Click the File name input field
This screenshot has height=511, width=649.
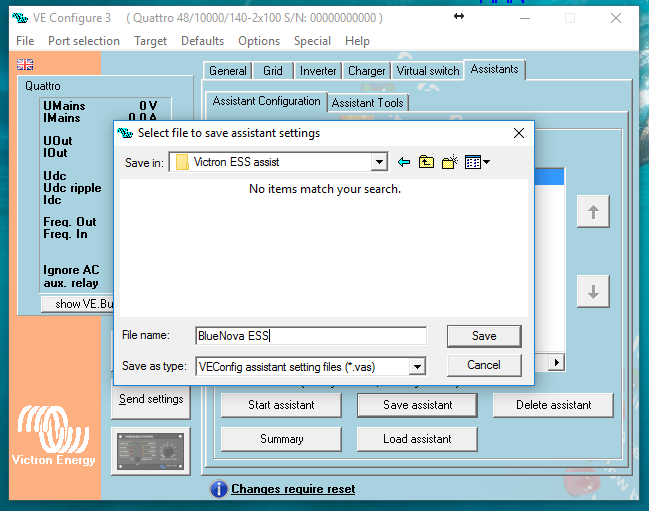[311, 336]
